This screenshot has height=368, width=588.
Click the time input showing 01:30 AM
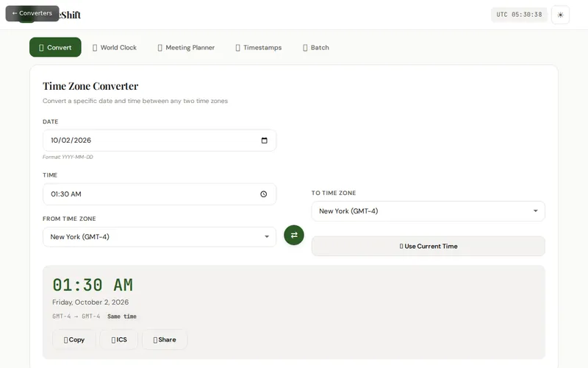coord(159,194)
